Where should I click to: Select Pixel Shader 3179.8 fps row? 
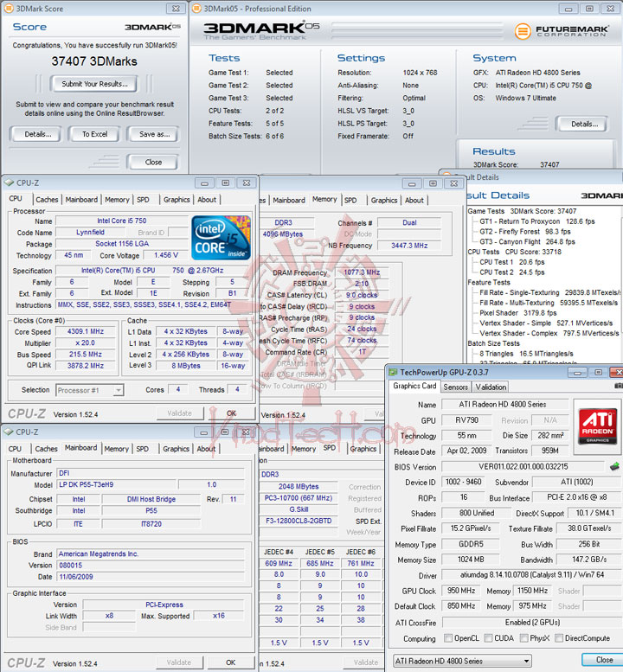point(517,313)
